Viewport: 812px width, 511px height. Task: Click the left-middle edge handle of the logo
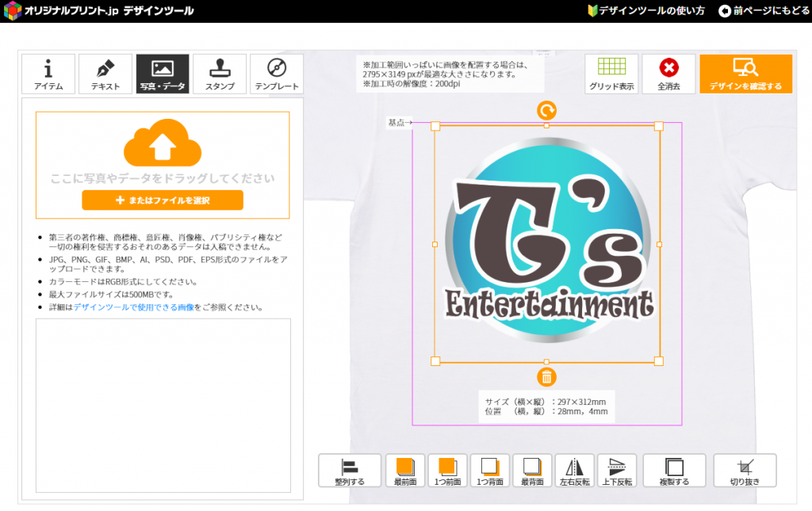coord(435,244)
